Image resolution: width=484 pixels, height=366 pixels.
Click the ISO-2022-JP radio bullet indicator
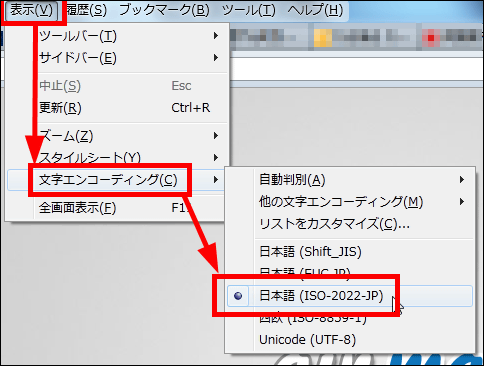pyautogui.click(x=238, y=296)
